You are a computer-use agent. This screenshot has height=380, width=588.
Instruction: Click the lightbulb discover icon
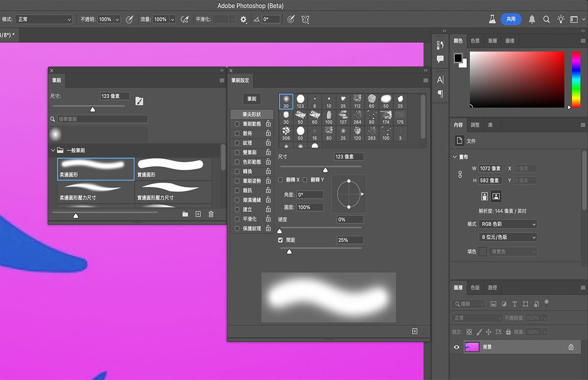561,19
